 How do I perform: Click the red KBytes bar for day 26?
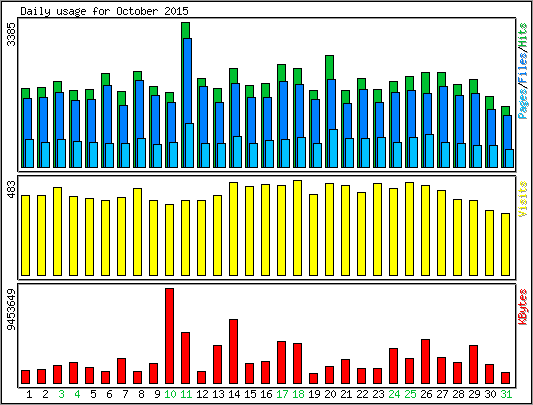point(425,361)
